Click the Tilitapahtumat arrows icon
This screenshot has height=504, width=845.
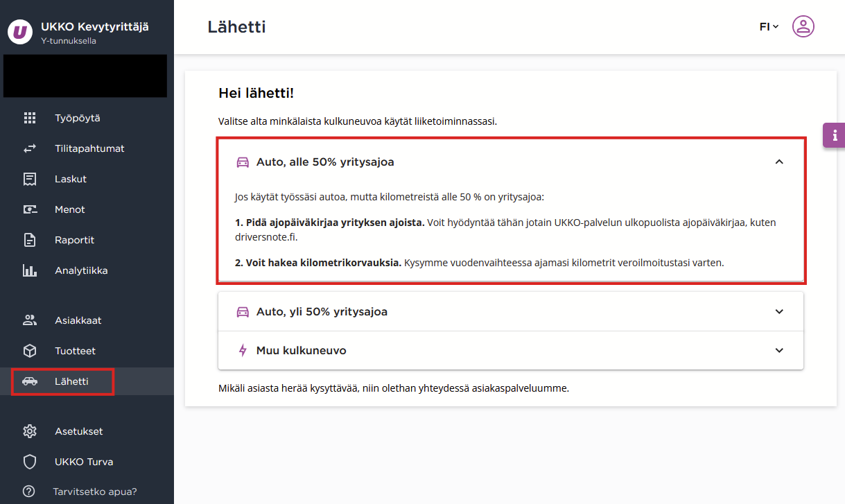[x=29, y=148]
